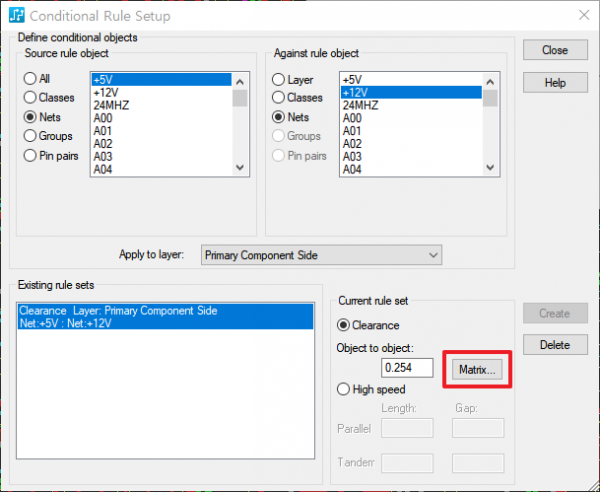Screen dimensions: 600x492
Task: Click the Conditional Rule Setup title bar icon
Action: 15,15
